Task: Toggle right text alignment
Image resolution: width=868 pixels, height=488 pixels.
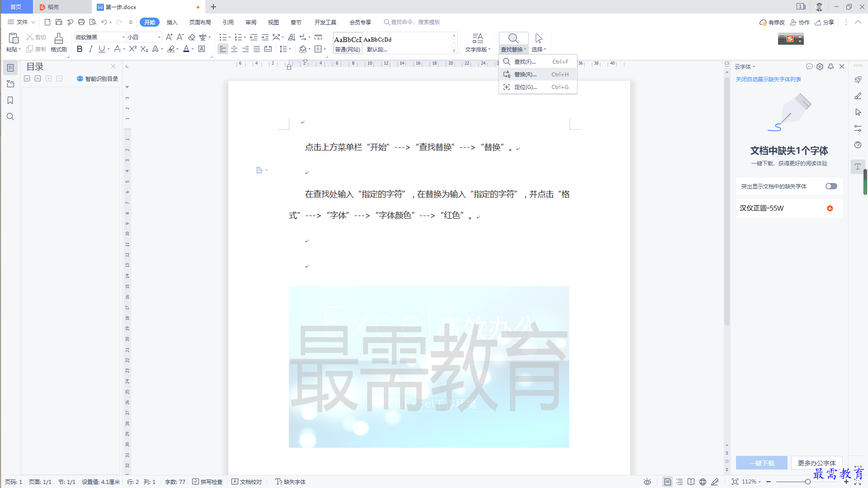Action: coord(245,49)
